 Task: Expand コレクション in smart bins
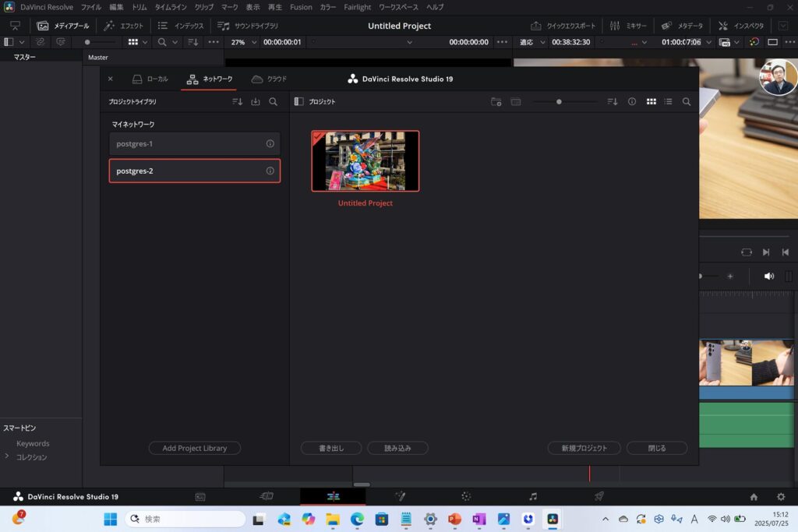[6, 456]
